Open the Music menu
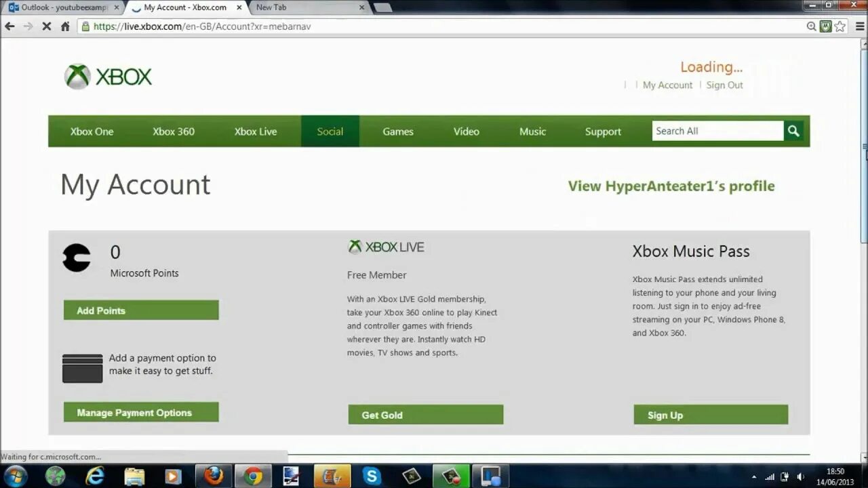This screenshot has width=868, height=488. coord(532,131)
